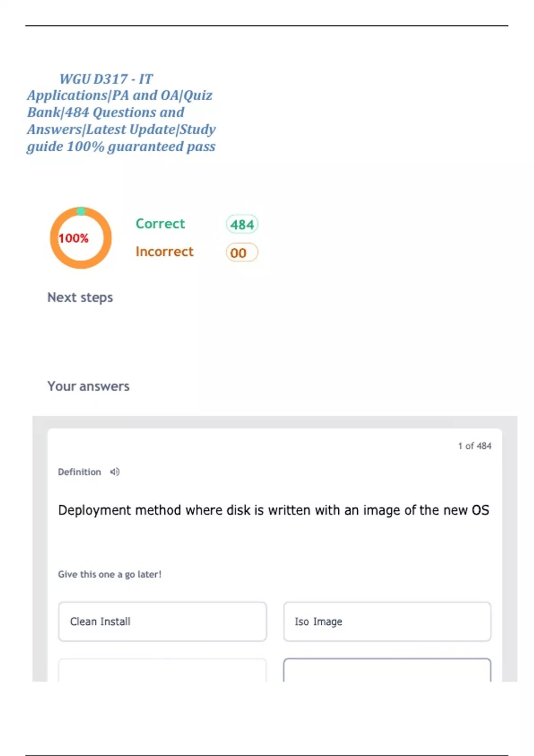Open the Next steps section heading
534x756 pixels.
point(80,298)
